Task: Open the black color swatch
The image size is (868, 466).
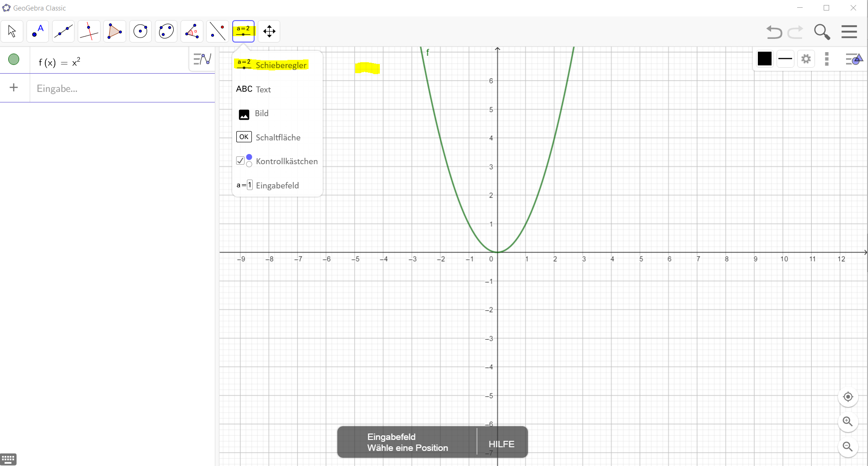Action: [x=764, y=59]
